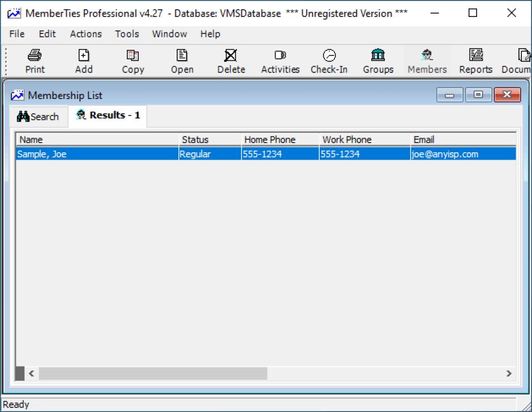The image size is (532, 412).
Task: Open the File menu
Action: (x=17, y=34)
